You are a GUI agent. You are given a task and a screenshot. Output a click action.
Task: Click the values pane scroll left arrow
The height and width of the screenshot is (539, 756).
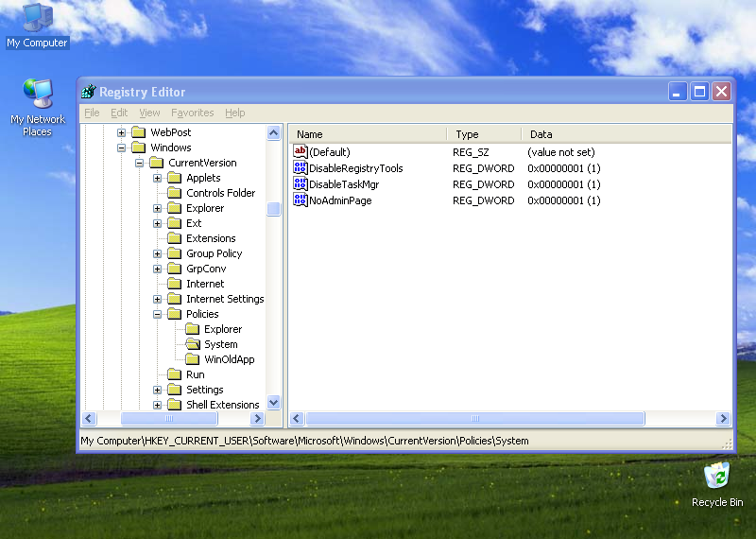(297, 418)
